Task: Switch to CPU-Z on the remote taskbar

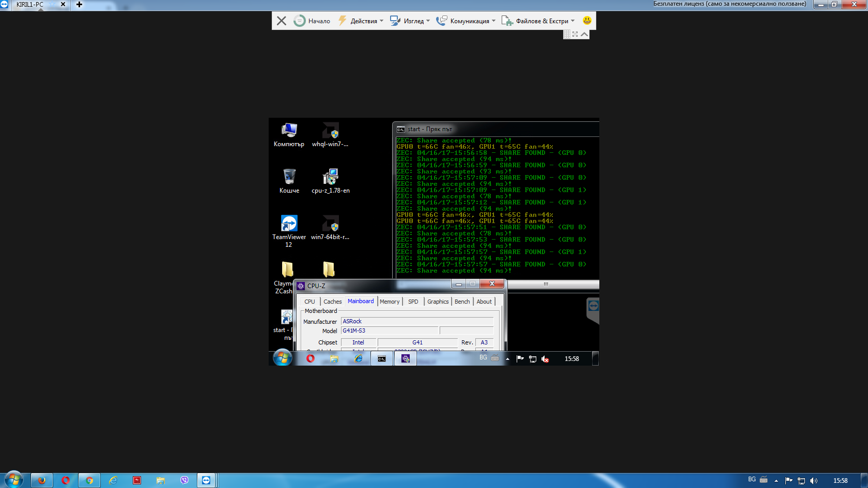Action: (x=406, y=358)
